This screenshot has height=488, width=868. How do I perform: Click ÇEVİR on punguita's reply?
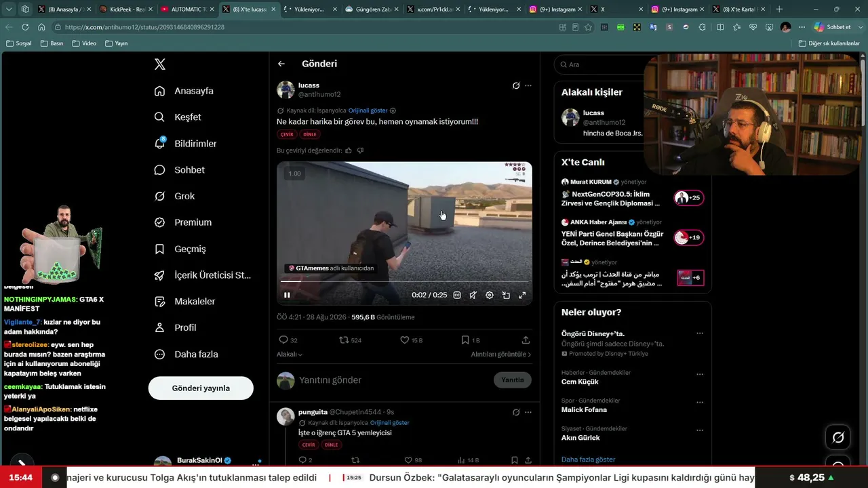tap(309, 445)
